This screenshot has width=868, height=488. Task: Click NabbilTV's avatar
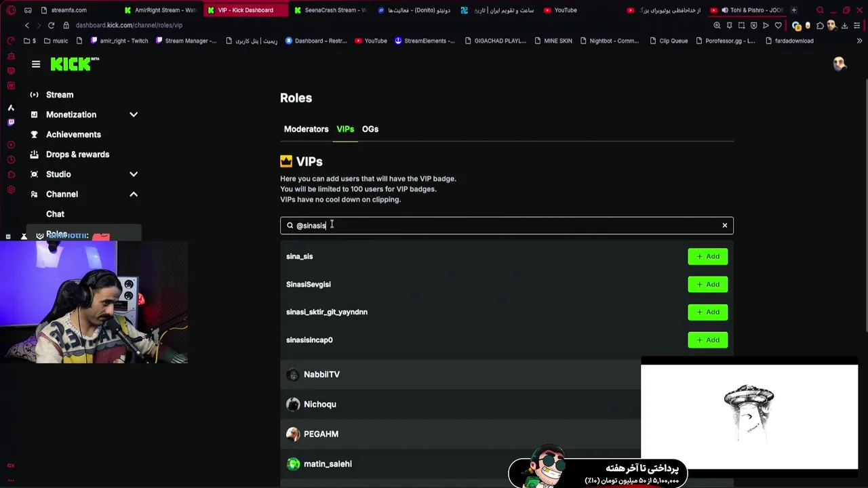pyautogui.click(x=293, y=375)
